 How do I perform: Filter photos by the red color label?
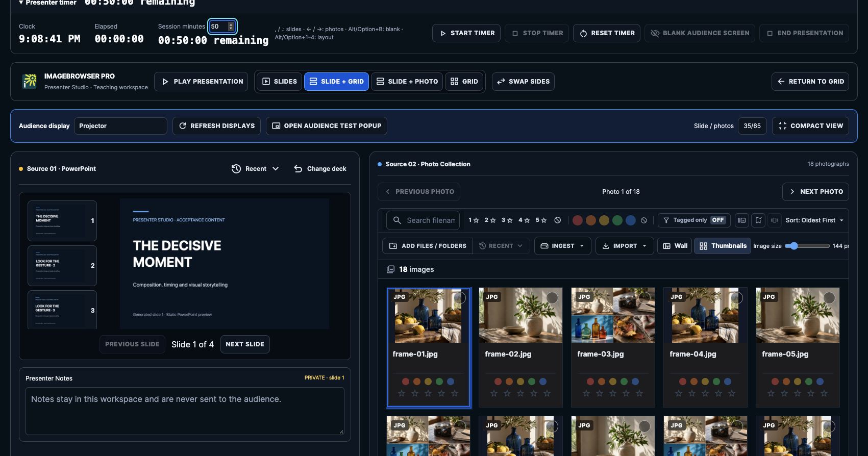[x=578, y=220]
